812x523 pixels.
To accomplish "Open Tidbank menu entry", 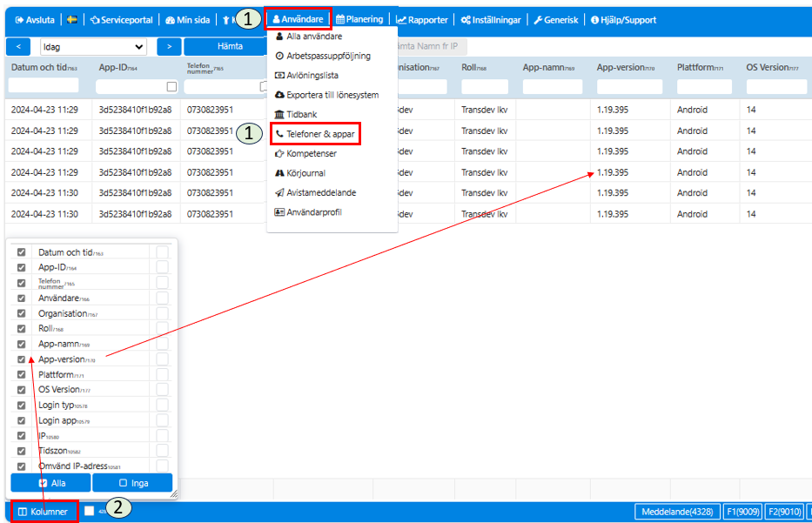I will coord(296,115).
